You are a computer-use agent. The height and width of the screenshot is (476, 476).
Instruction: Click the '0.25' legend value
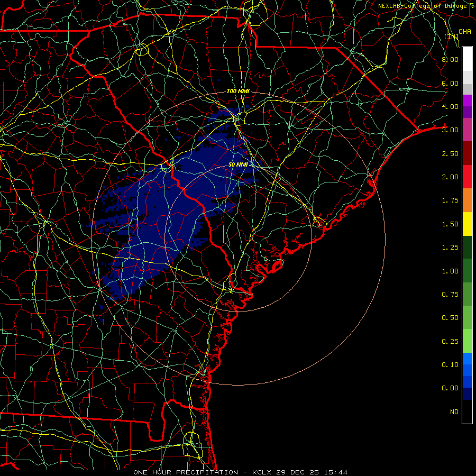(x=450, y=342)
